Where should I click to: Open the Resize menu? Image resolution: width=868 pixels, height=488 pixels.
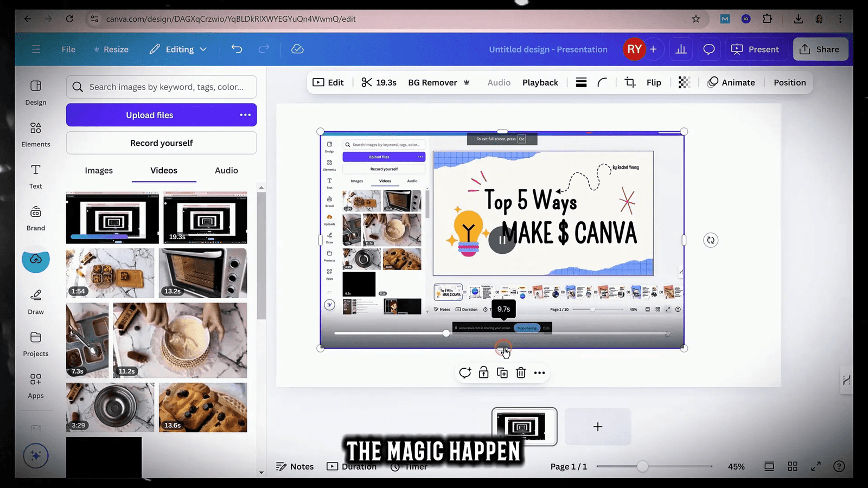click(x=111, y=49)
